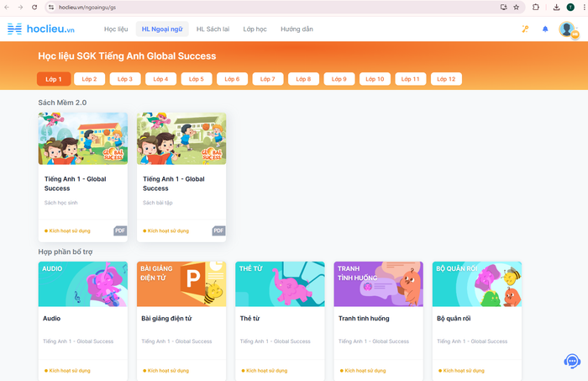Click the PDF badge on Sách bài tập
This screenshot has height=381, width=588.
point(218,230)
